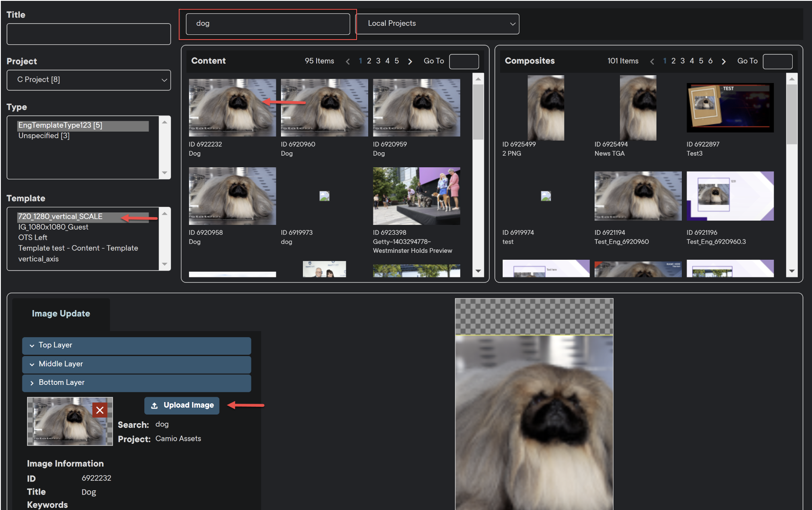Select Content thumbnail ID 6920958 Dog
The width and height of the screenshot is (812, 510).
[x=232, y=196]
